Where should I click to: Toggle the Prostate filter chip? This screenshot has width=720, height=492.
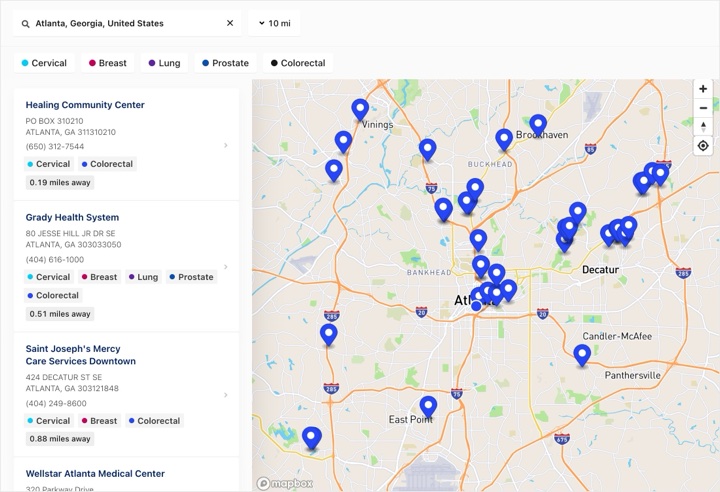[x=225, y=63]
